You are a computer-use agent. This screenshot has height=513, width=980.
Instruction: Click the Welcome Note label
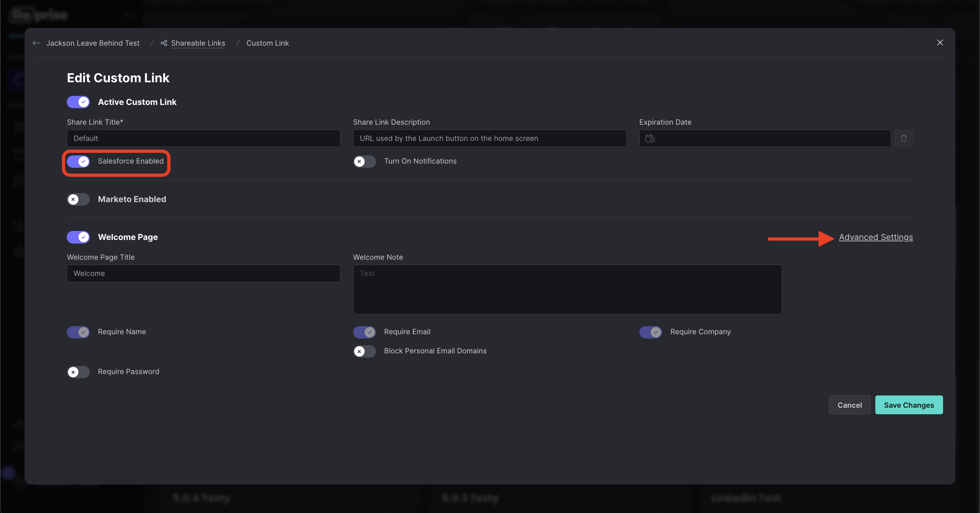point(378,257)
